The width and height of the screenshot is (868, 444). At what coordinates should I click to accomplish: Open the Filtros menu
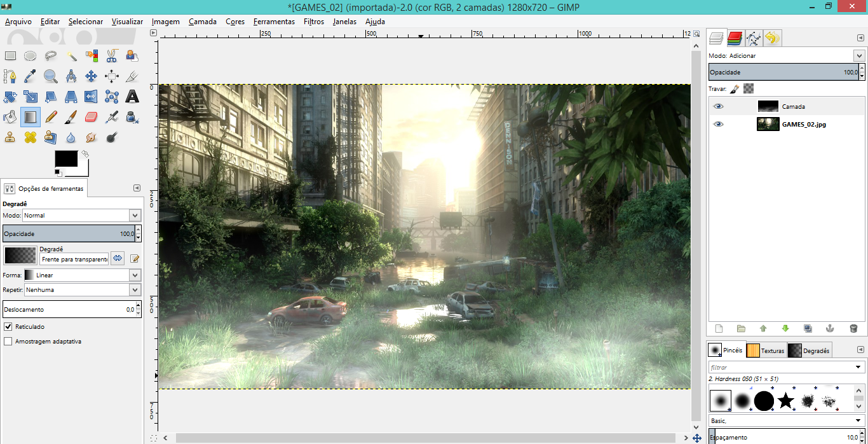point(314,22)
